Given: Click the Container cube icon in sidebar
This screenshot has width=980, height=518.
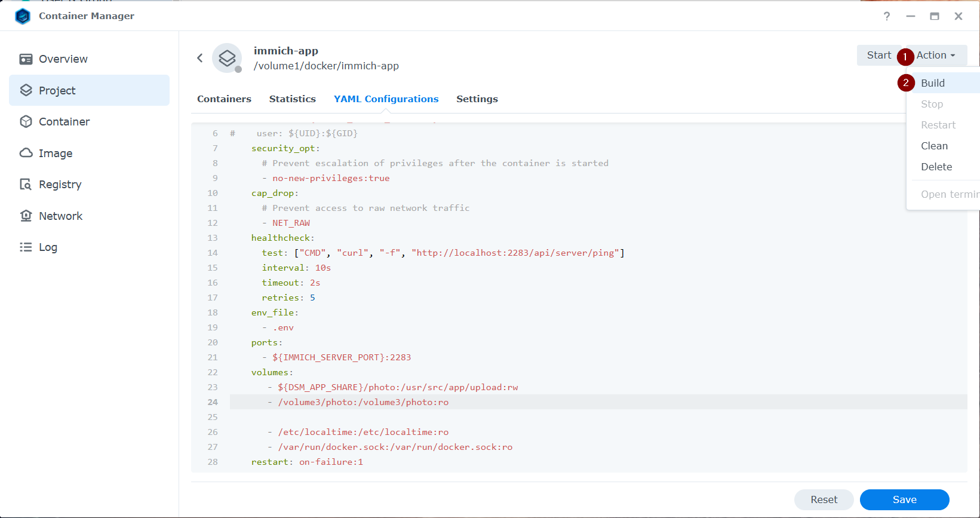Looking at the screenshot, I should click(26, 122).
